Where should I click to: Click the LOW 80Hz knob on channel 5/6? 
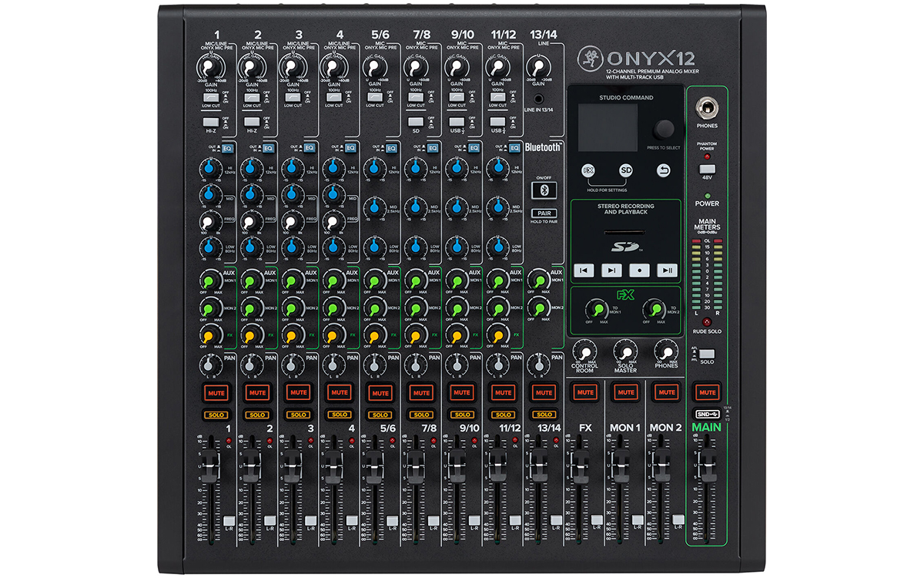374,247
